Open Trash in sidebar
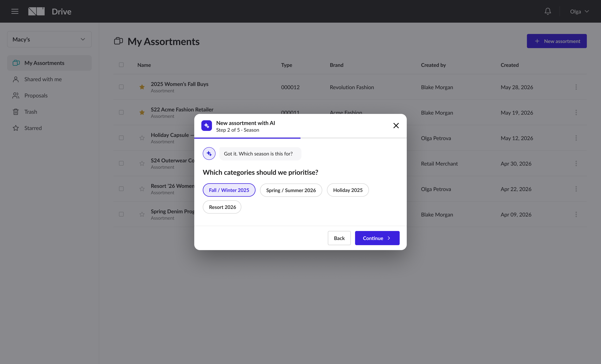 coord(49,112)
